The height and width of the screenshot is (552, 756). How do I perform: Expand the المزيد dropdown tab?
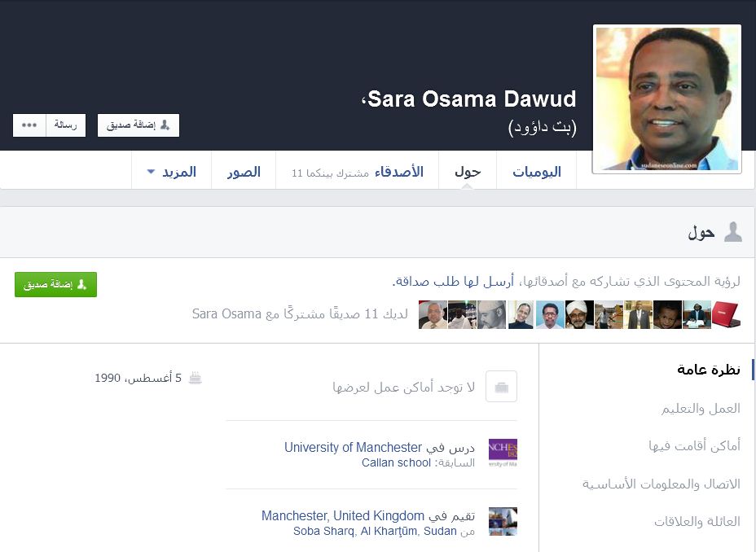click(171, 172)
